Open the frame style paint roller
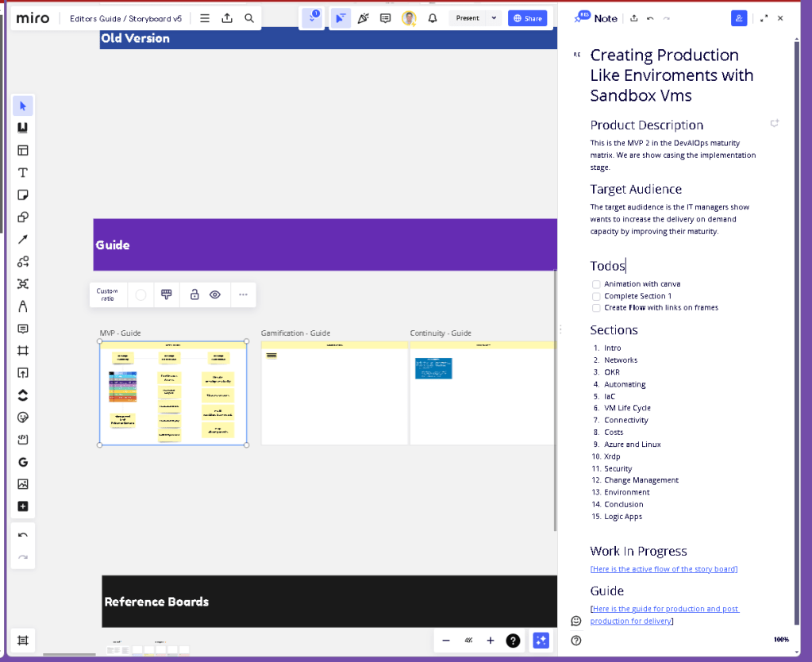The image size is (812, 662). pyautogui.click(x=166, y=294)
